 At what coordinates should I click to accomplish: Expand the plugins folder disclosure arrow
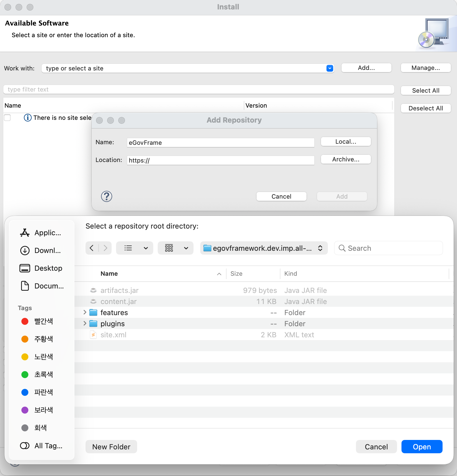pyautogui.click(x=85, y=323)
